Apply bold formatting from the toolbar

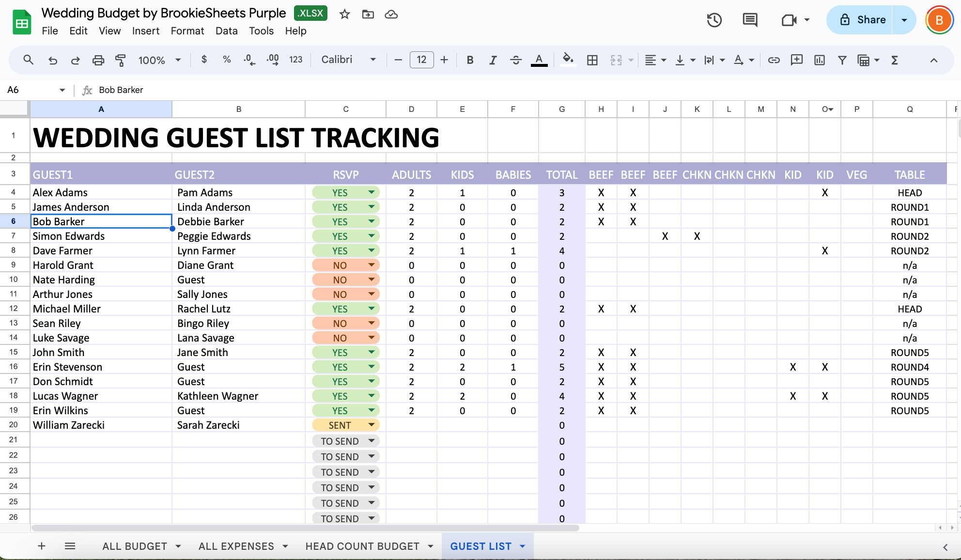pos(469,60)
